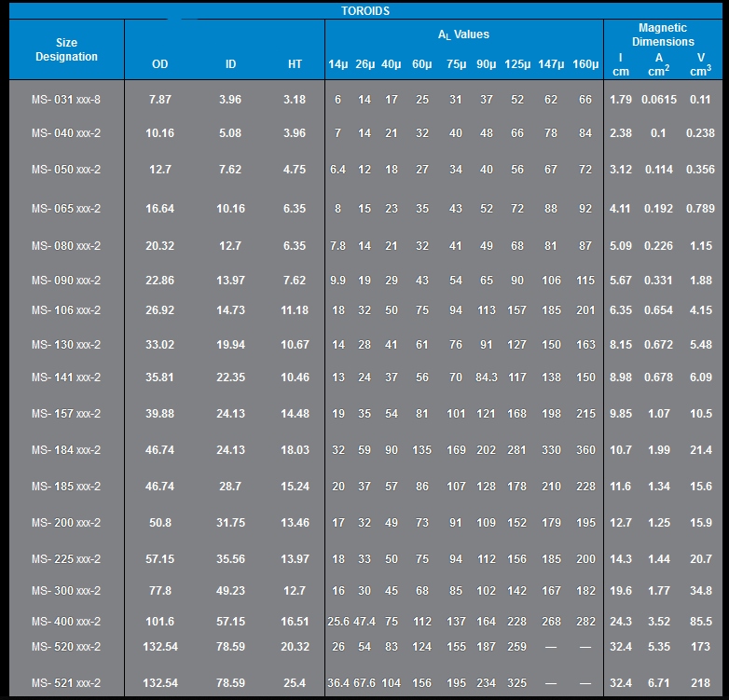Click the MS- 106 xxx-2 size designation

(x=66, y=310)
